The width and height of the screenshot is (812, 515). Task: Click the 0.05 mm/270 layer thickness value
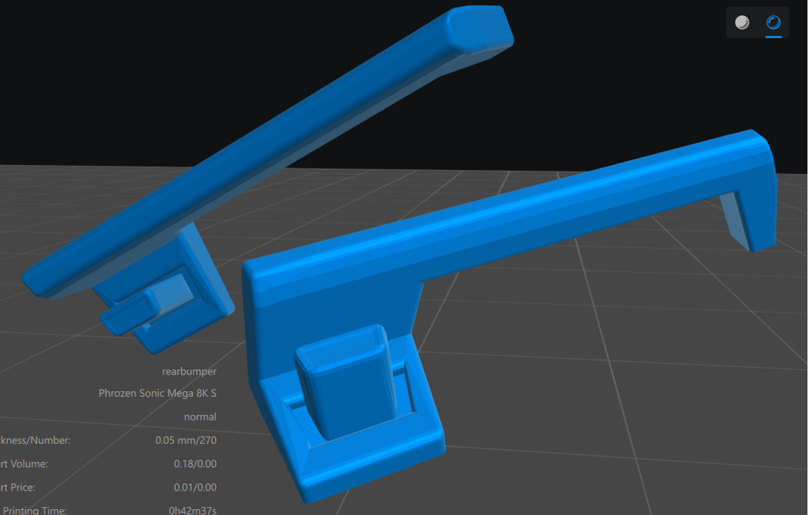(185, 441)
